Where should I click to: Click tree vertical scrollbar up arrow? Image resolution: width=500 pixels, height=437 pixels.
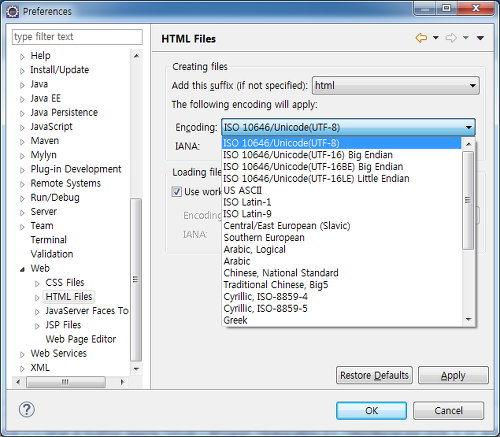click(136, 56)
